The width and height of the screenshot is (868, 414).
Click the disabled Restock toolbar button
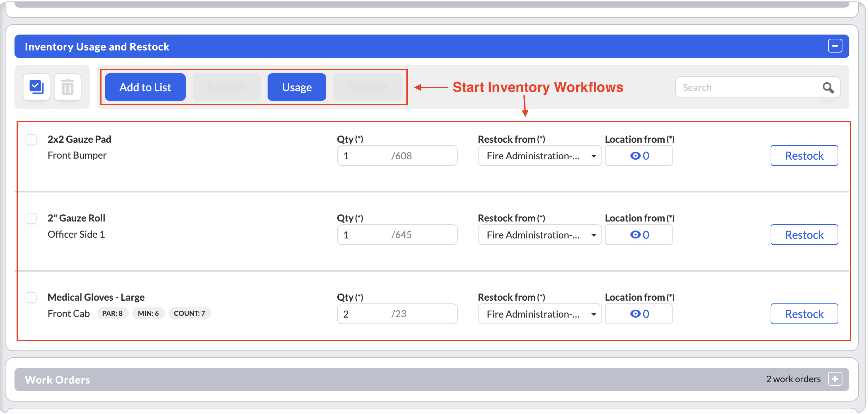[226, 87]
